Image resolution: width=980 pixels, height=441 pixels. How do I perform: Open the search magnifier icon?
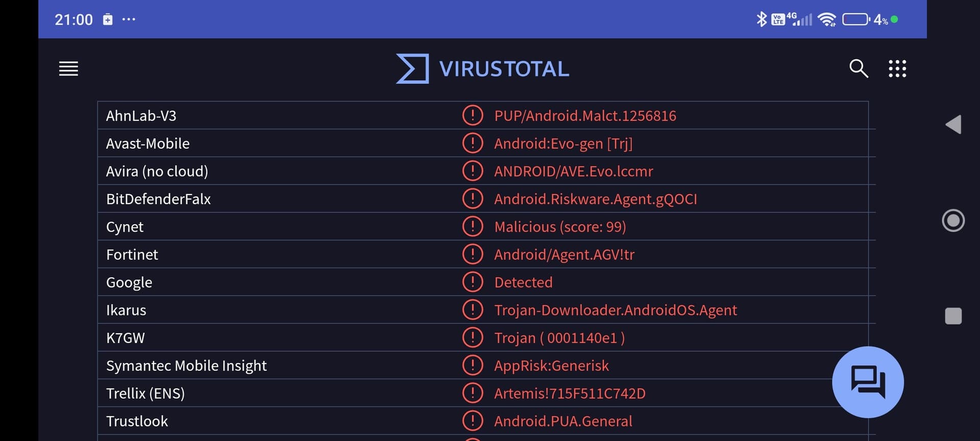pos(859,68)
